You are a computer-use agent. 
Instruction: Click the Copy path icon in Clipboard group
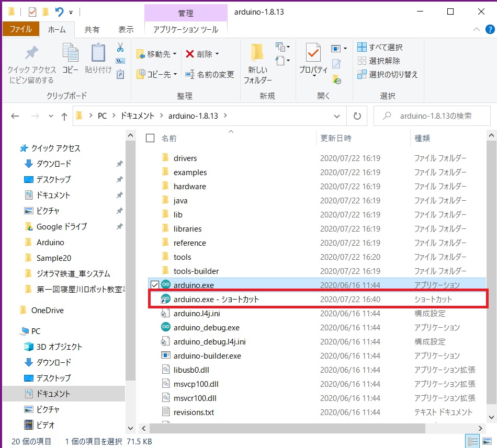click(120, 61)
